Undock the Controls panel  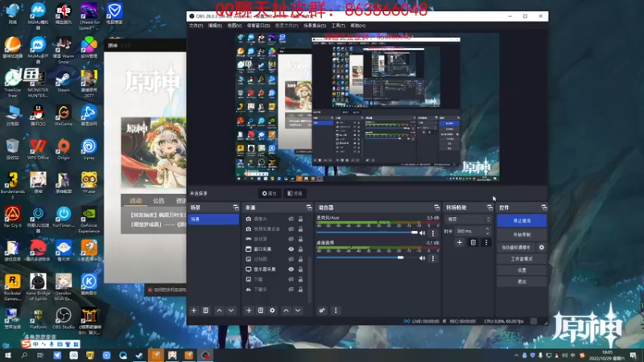click(544, 208)
